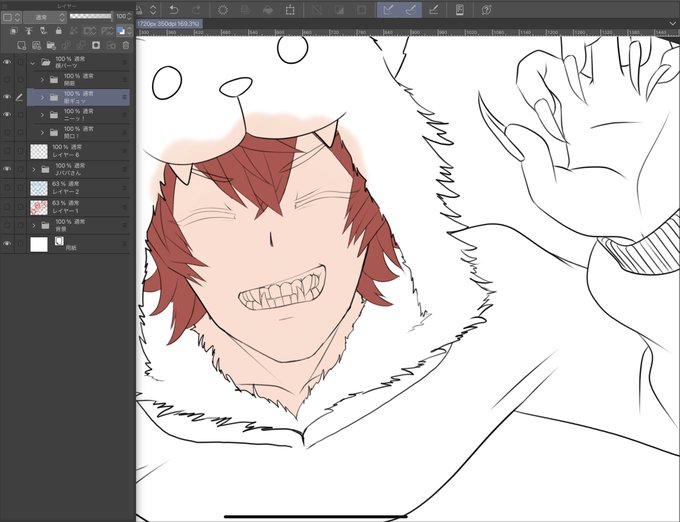
Task: Set as Draft Layer icon
Action: (43, 31)
